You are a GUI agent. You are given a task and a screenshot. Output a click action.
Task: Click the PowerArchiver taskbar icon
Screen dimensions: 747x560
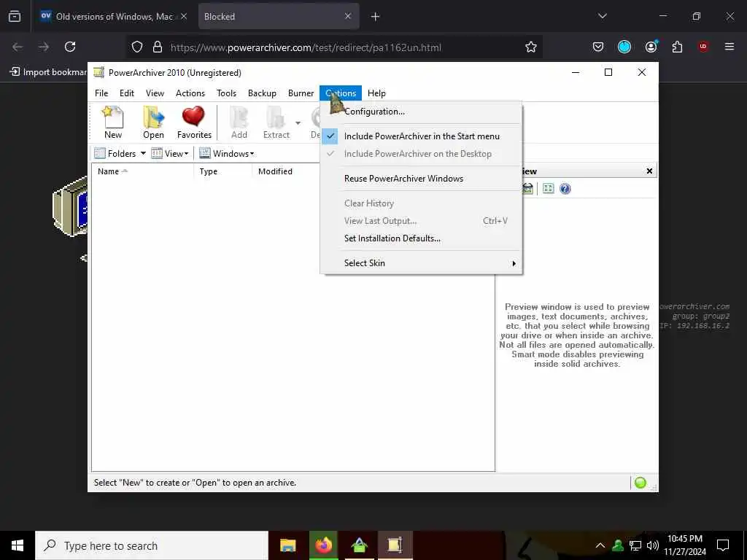[395, 545]
